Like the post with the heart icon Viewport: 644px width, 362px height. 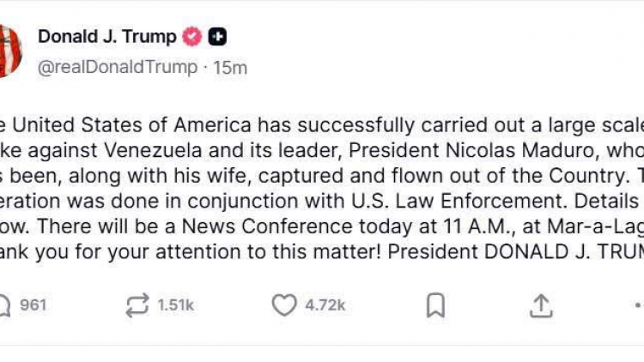point(283,305)
